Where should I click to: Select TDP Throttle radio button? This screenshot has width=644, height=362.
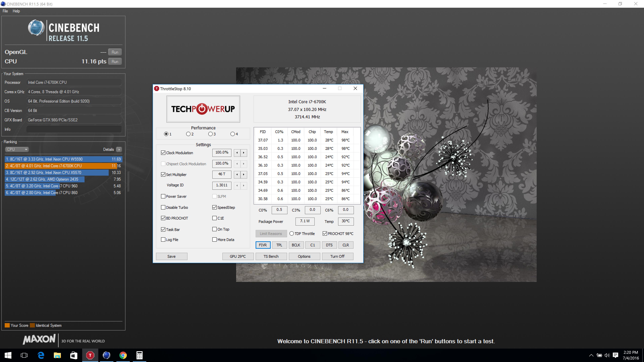291,234
